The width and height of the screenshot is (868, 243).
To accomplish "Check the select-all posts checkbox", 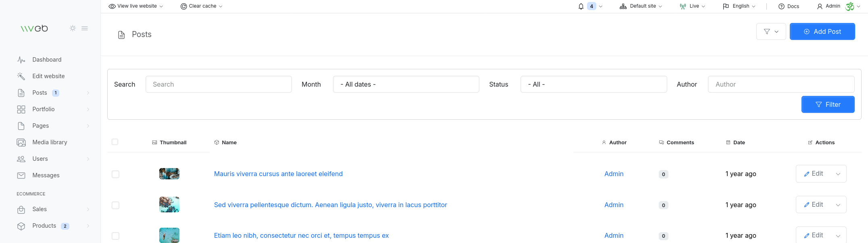I will coord(115,142).
